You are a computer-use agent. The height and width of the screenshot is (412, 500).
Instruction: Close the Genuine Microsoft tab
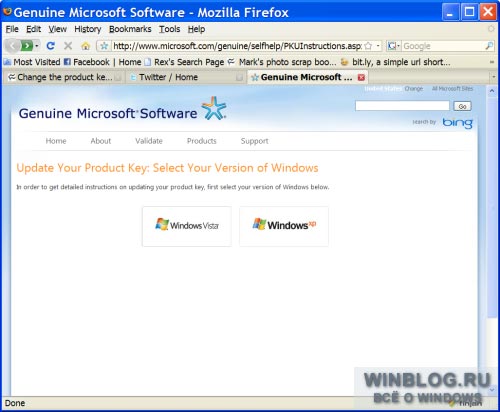[x=361, y=77]
